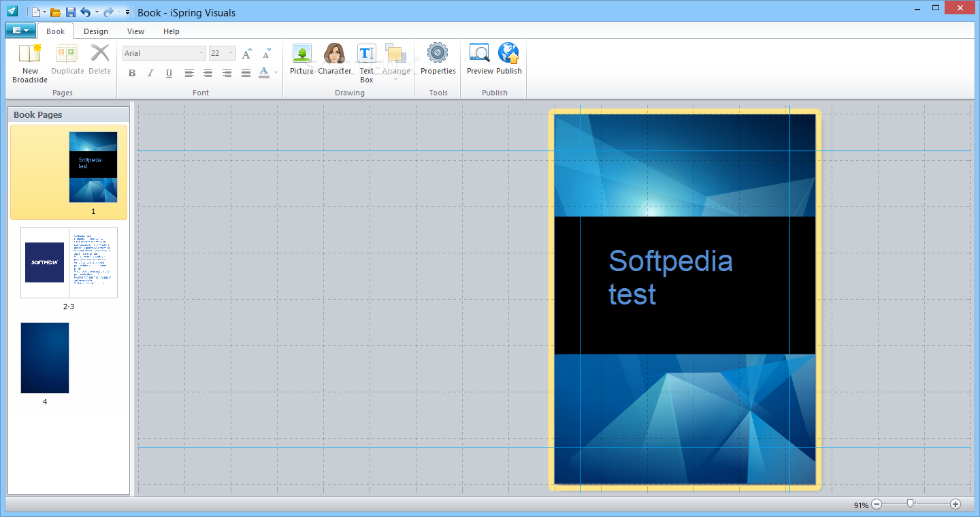Align text left
Image resolution: width=980 pixels, height=517 pixels.
pyautogui.click(x=189, y=73)
